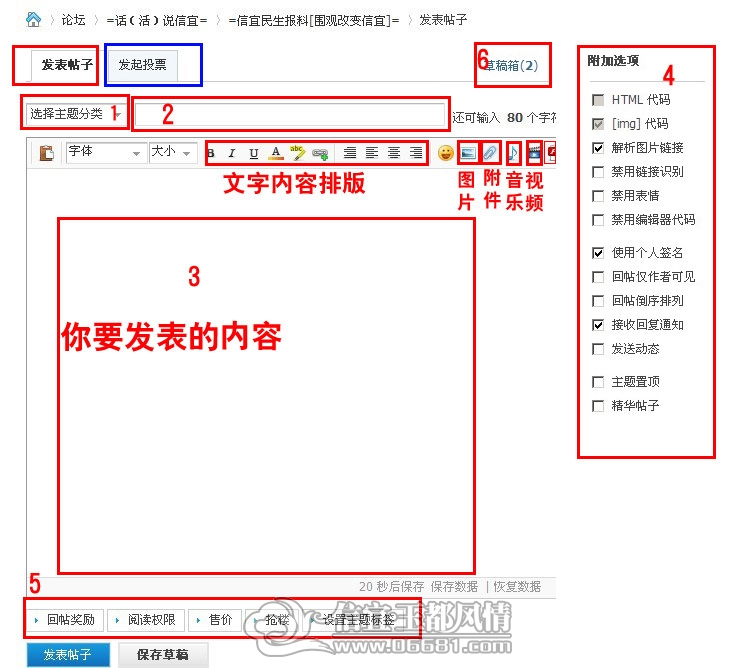Open the =信宜民生报料 breadcrumb link
This screenshot has height=668, width=756.
click(314, 20)
